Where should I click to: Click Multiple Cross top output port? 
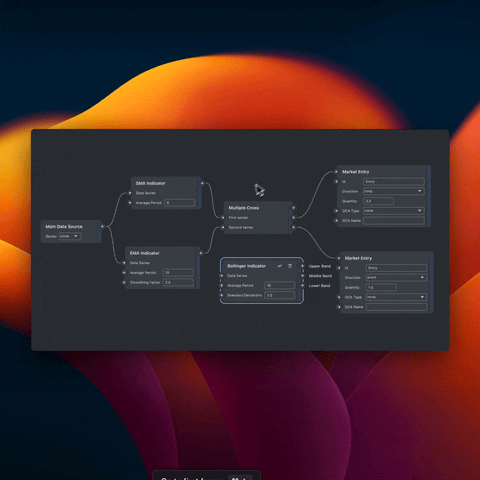coord(293,208)
